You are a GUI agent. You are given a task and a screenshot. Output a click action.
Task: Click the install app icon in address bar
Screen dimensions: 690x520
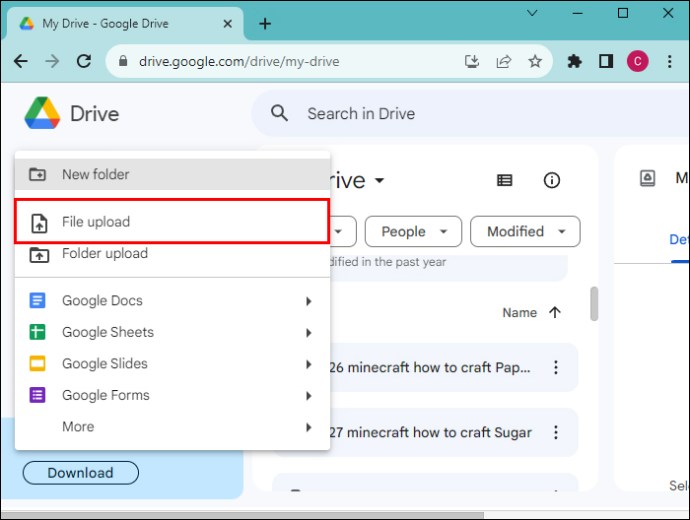(x=472, y=61)
